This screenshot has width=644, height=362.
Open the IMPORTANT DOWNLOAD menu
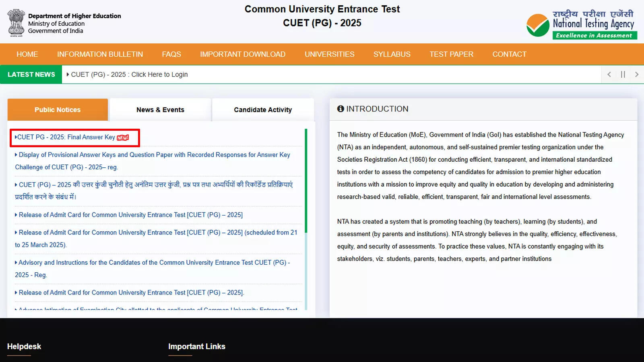click(x=243, y=54)
